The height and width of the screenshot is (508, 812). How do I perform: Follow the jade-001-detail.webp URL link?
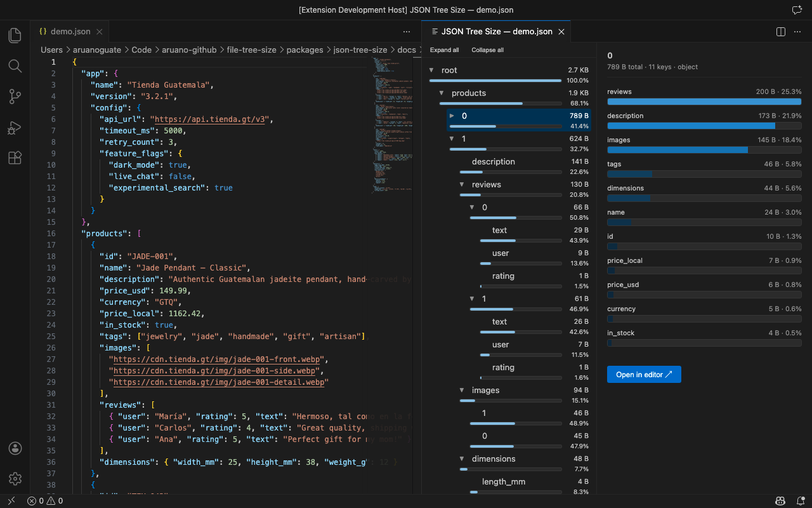click(219, 382)
